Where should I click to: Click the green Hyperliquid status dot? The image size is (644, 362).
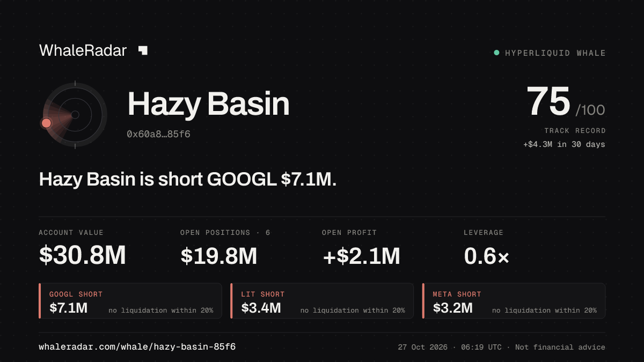pyautogui.click(x=496, y=53)
